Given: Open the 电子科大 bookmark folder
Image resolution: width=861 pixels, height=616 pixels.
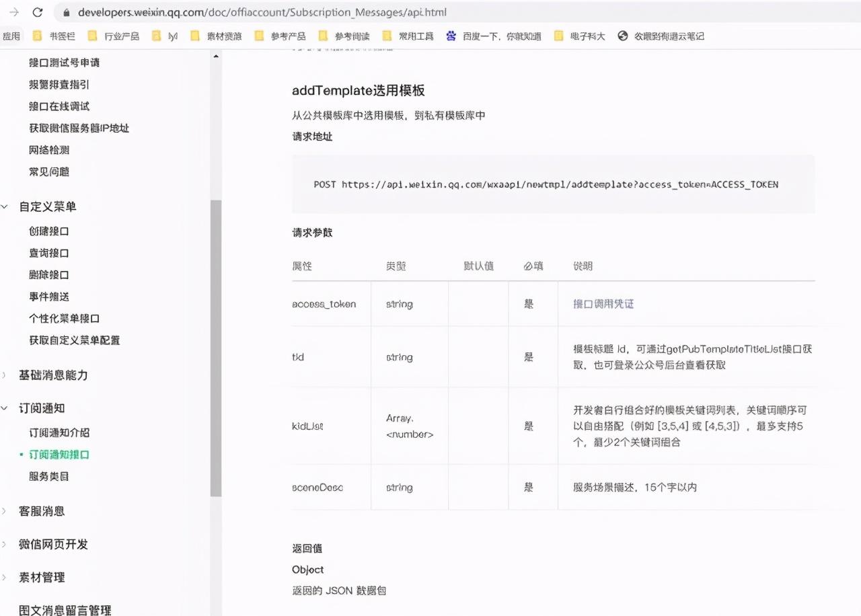Looking at the screenshot, I should (579, 36).
